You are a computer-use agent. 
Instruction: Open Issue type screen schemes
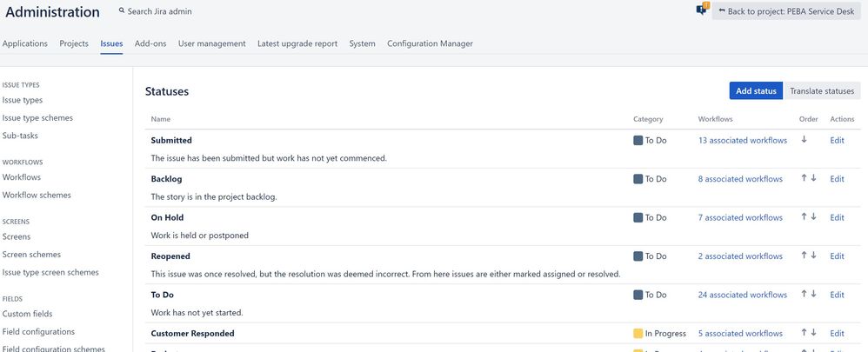click(50, 272)
